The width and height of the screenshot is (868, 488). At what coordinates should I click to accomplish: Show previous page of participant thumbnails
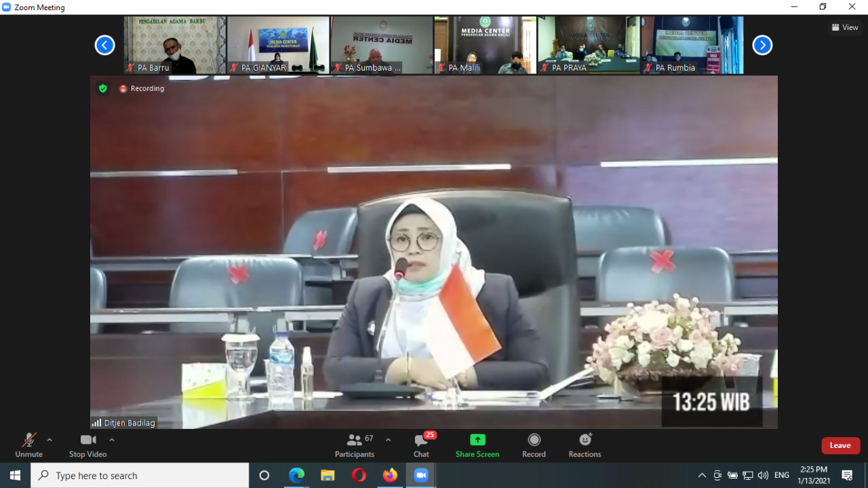pyautogui.click(x=104, y=45)
